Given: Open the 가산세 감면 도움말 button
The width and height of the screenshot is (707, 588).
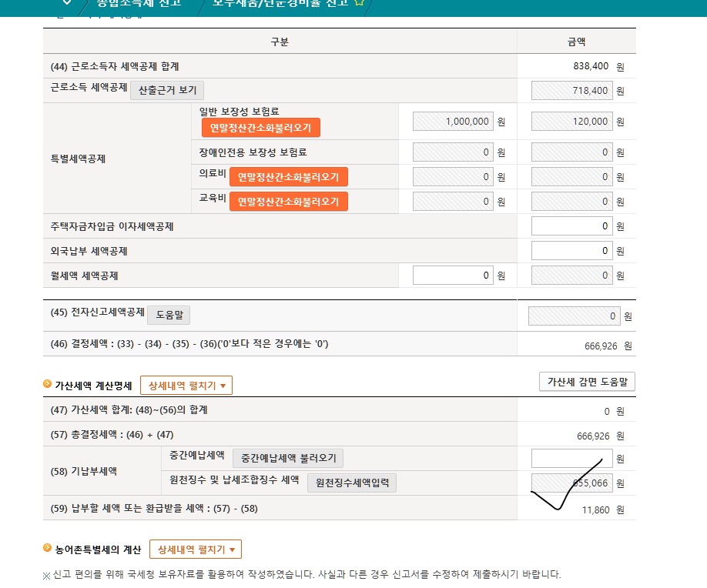Looking at the screenshot, I should [587, 382].
